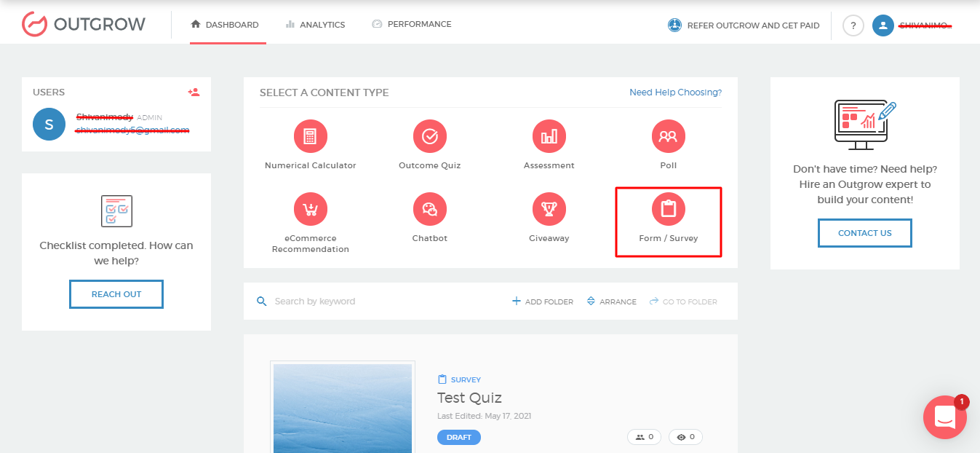
Task: Click the views eye count badge
Action: coord(685,437)
